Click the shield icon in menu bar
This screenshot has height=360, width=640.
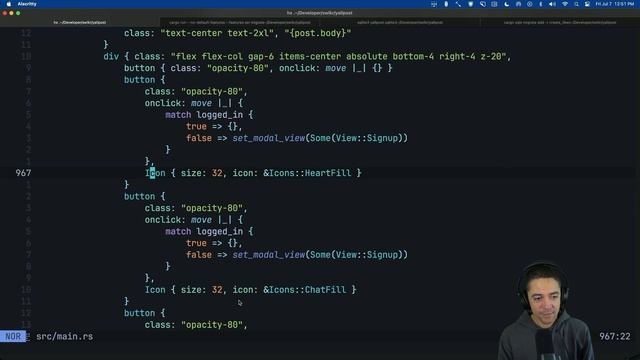(471, 4)
